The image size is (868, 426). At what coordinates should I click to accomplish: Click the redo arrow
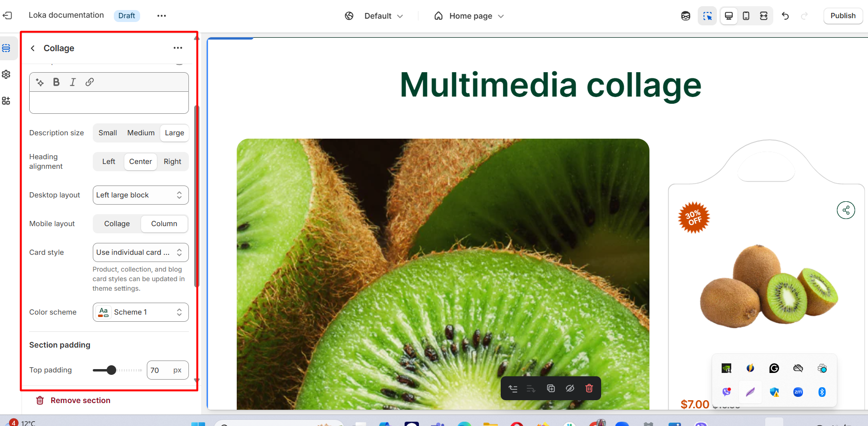point(804,16)
